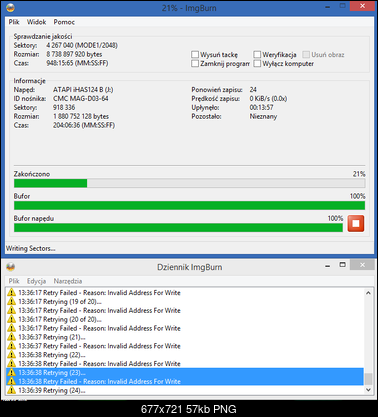
Task: Click warning icon beside Retrying (19 of 20)
Action: coord(11,301)
